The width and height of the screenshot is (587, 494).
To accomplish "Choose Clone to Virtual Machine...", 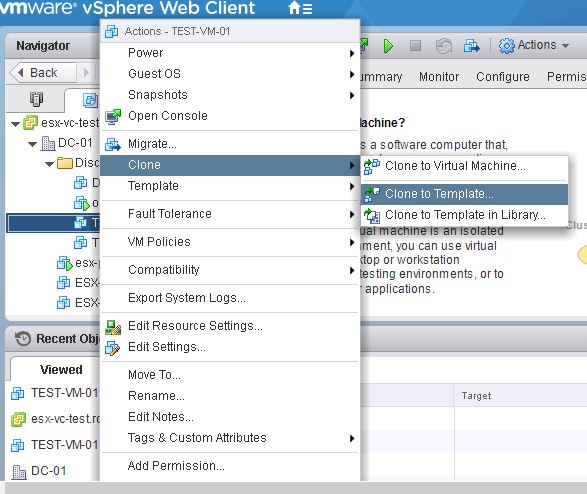I will (x=465, y=166).
